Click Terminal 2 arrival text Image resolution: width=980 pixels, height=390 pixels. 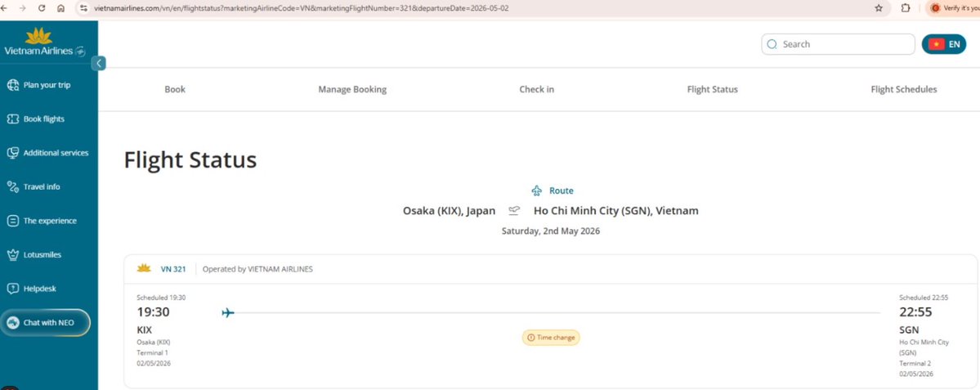(915, 363)
